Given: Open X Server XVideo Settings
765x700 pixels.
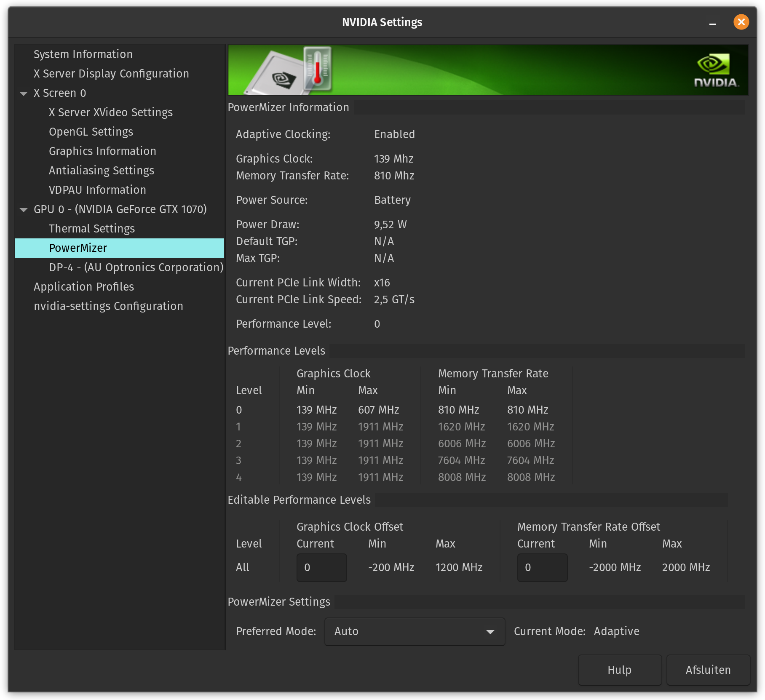Looking at the screenshot, I should [x=111, y=112].
